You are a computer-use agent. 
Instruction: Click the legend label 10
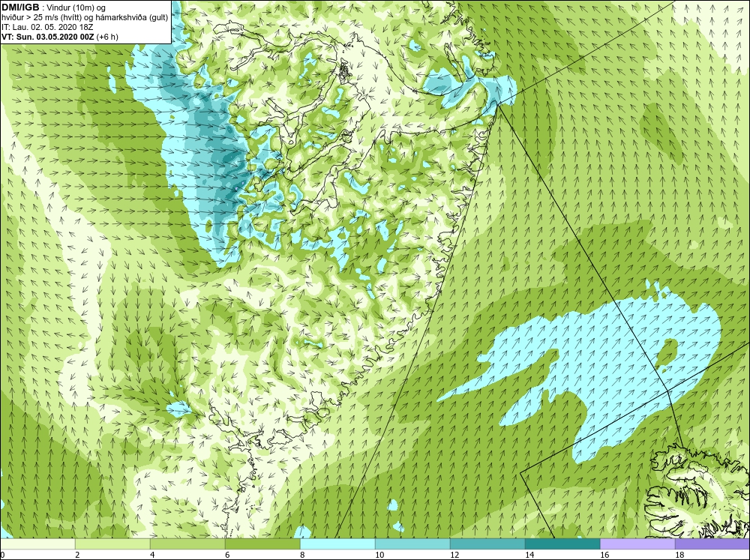[x=379, y=555]
